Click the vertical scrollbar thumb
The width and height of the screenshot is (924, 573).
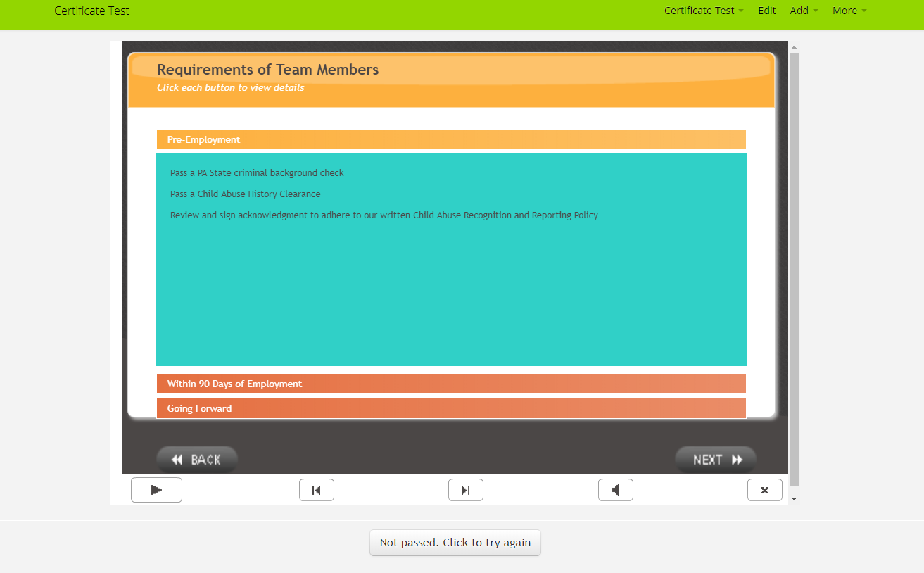click(794, 267)
